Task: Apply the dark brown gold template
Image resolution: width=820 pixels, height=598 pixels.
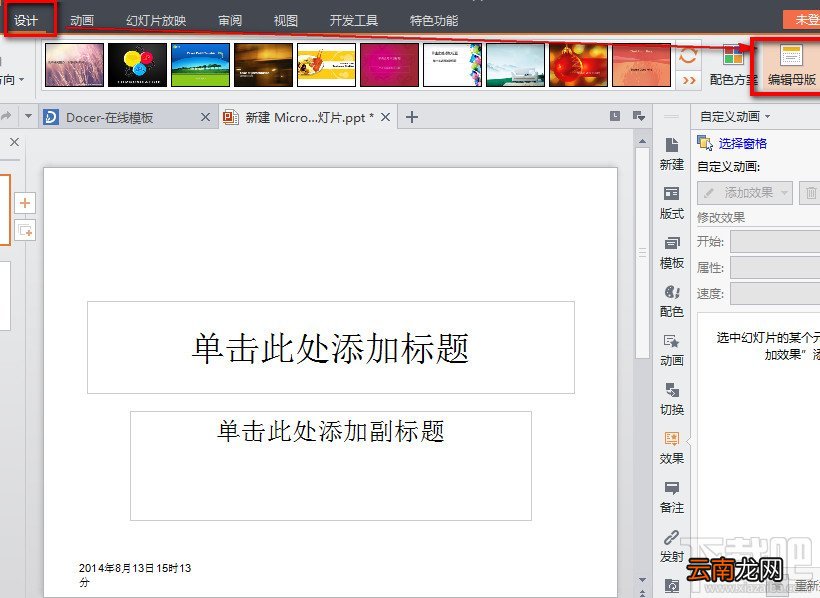Action: 264,65
